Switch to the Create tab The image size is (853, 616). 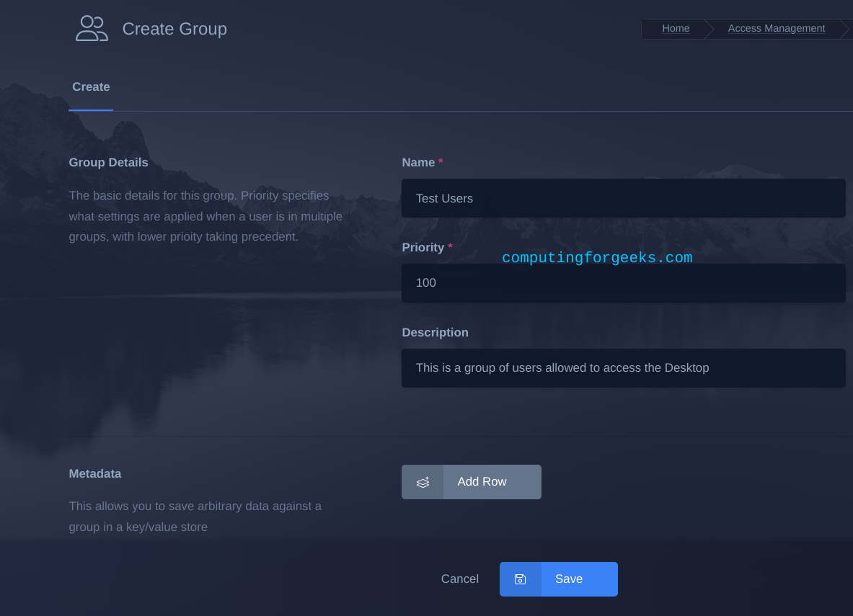(x=91, y=86)
